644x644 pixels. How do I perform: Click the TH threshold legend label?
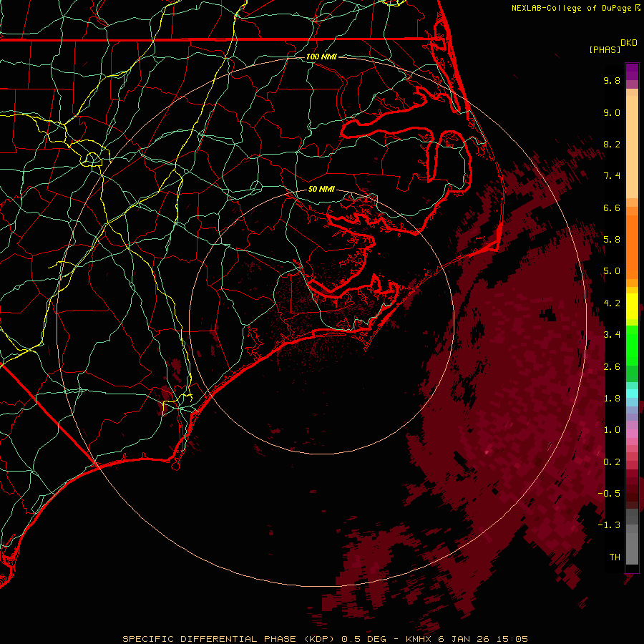pyautogui.click(x=615, y=557)
